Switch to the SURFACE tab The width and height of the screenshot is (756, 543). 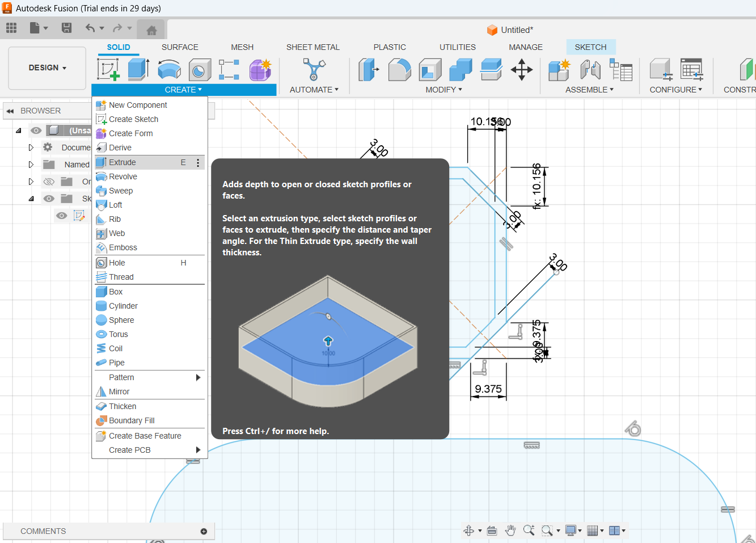point(180,47)
